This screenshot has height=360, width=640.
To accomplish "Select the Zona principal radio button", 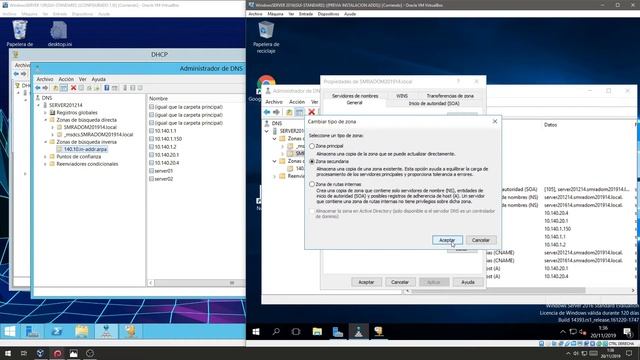I will click(312, 146).
